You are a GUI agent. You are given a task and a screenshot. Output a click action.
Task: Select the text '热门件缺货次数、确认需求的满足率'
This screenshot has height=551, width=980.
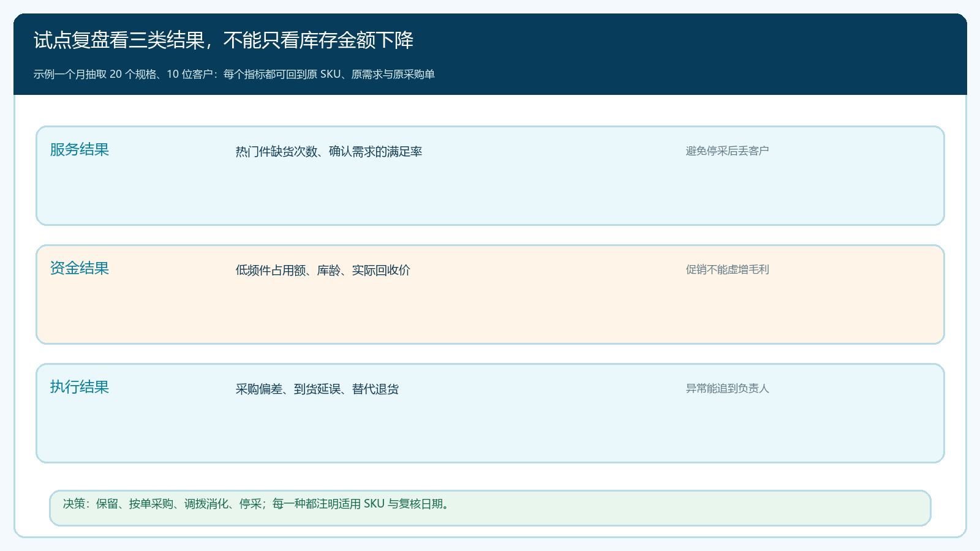coord(329,151)
